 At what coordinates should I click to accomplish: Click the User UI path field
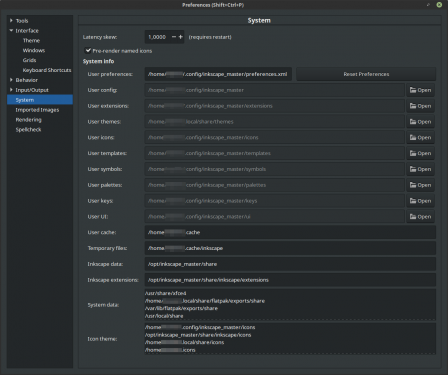click(275, 217)
